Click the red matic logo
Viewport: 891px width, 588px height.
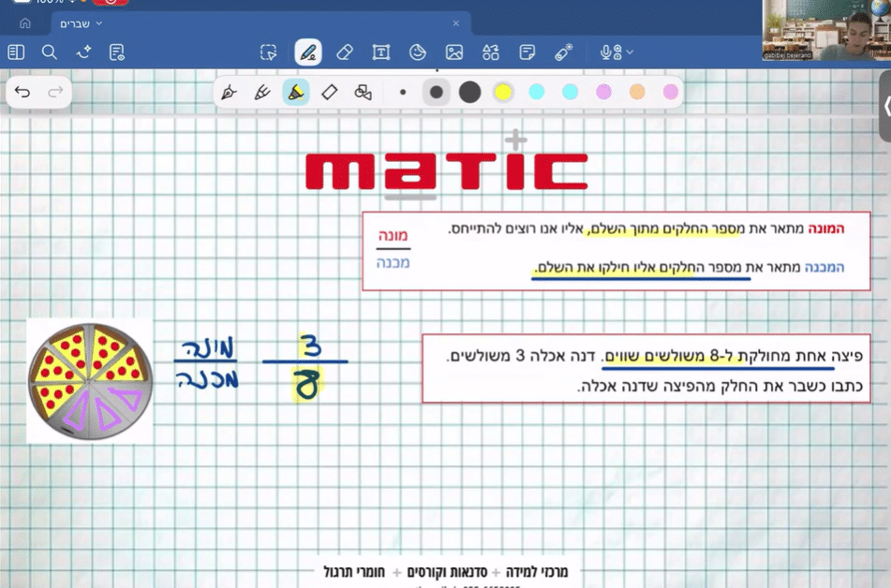click(447, 170)
